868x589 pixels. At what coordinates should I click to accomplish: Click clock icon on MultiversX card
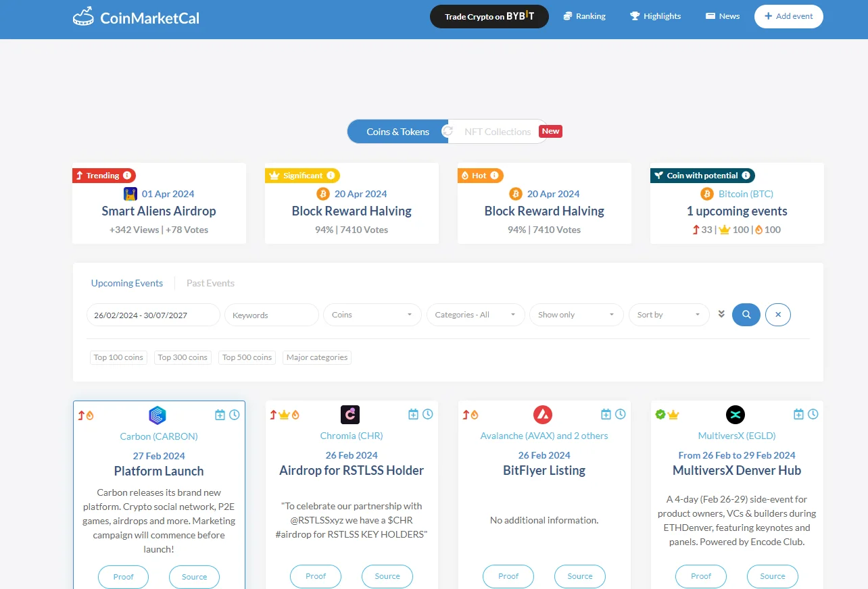[x=813, y=414]
